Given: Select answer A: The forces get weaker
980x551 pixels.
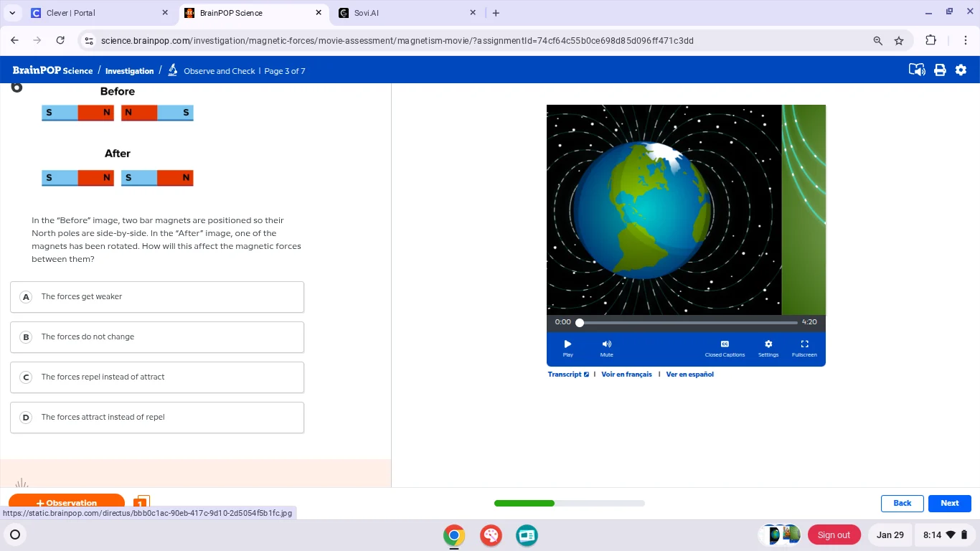Looking at the screenshot, I should 157,297.
